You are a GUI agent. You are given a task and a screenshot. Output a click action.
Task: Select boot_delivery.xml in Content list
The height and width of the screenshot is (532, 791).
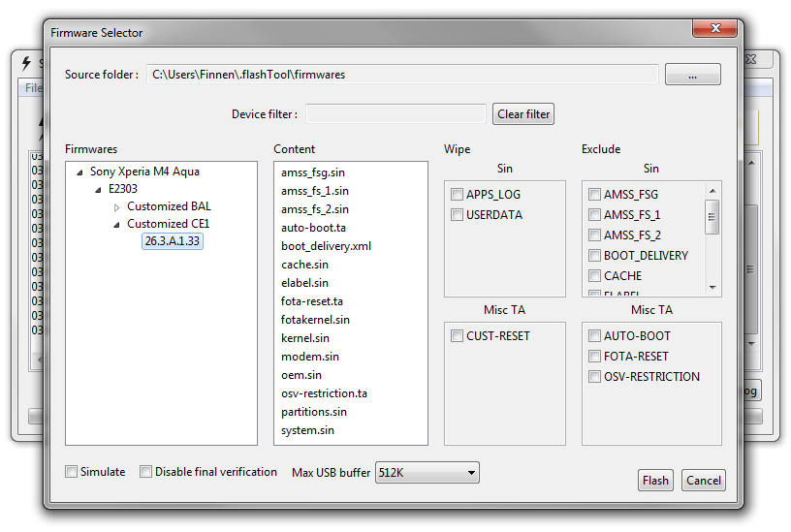coord(326,246)
